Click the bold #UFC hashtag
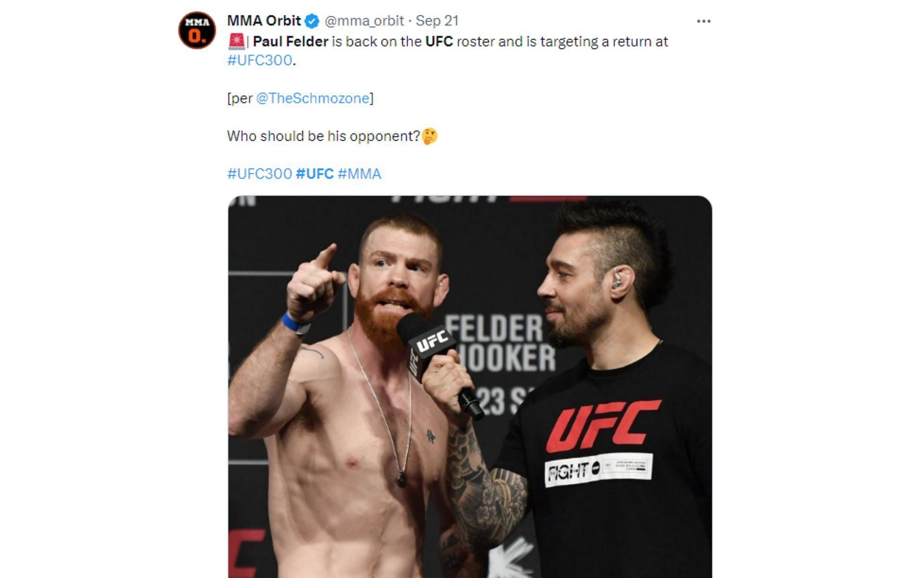924x578 pixels. [x=315, y=174]
